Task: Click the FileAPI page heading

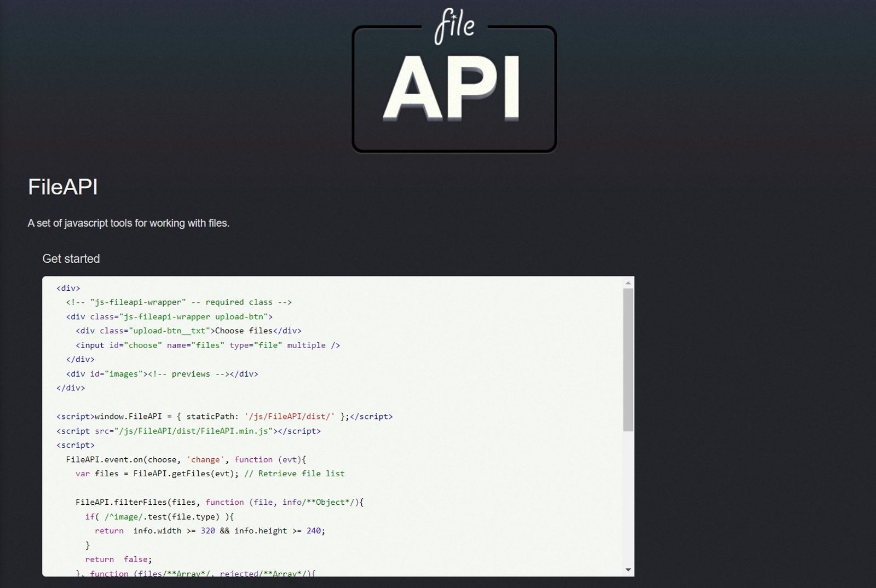Action: point(63,187)
